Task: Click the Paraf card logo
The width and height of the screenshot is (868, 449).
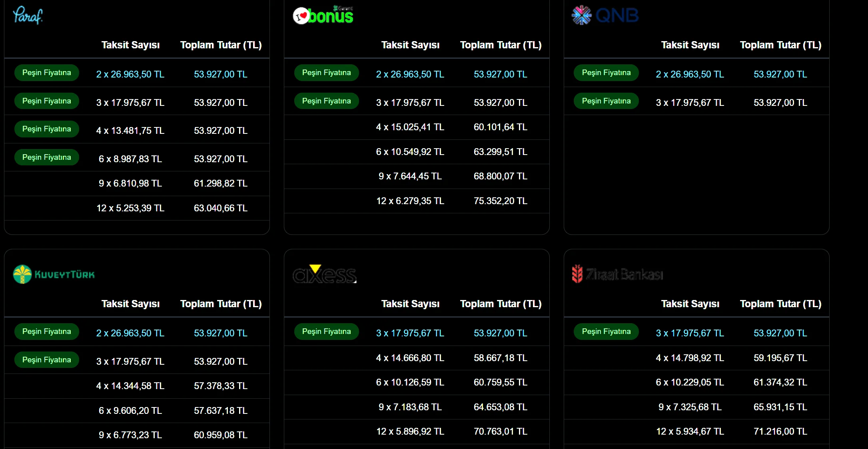Action: 28,16
